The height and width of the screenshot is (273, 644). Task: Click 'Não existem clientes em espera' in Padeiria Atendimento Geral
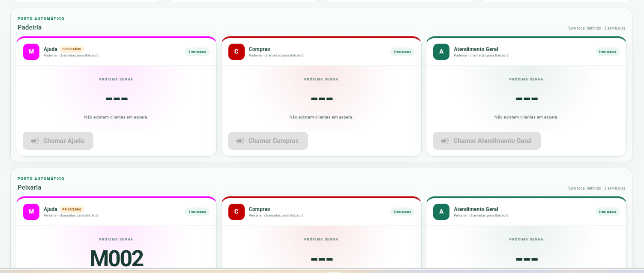pos(526,117)
